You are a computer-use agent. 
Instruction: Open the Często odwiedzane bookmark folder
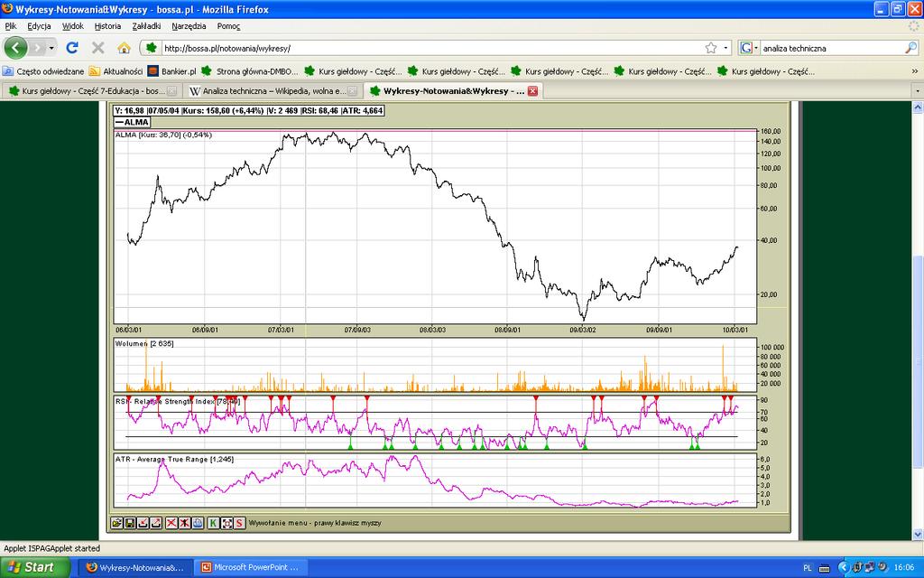[43, 70]
